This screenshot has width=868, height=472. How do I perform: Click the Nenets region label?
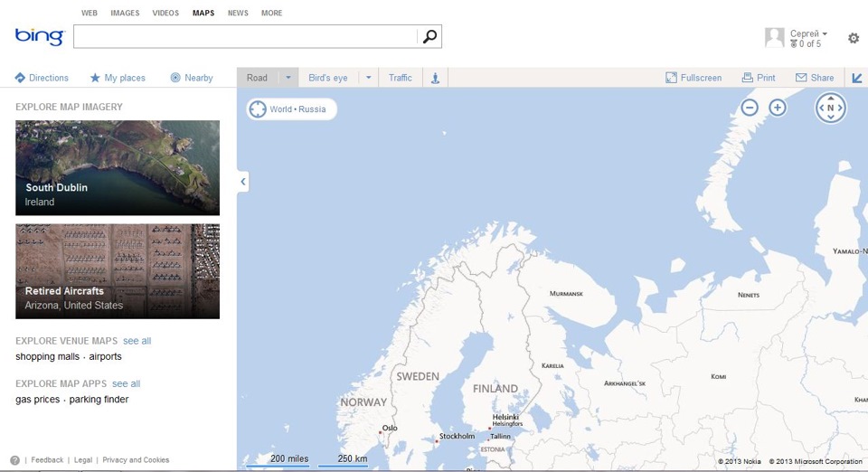coord(749,295)
